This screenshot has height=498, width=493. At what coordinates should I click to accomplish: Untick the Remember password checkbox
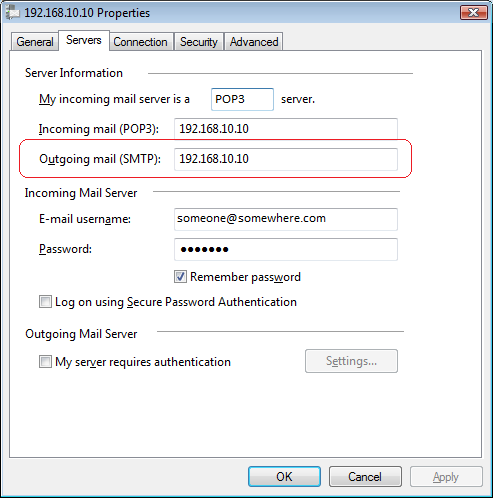[x=180, y=277]
